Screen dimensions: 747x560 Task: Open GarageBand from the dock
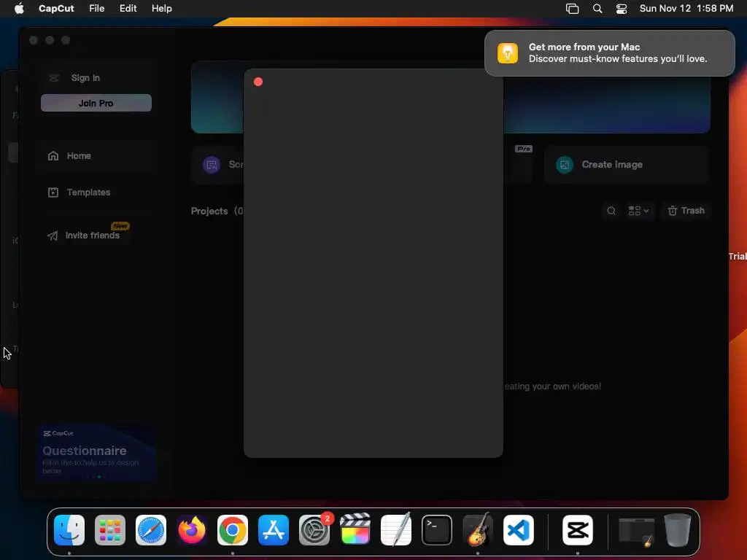(x=478, y=529)
